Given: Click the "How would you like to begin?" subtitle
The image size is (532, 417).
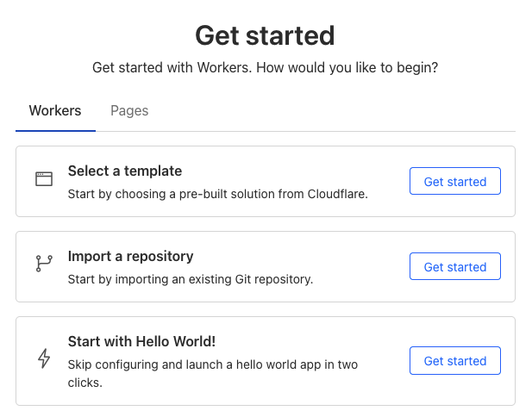Looking at the screenshot, I should pos(347,68).
